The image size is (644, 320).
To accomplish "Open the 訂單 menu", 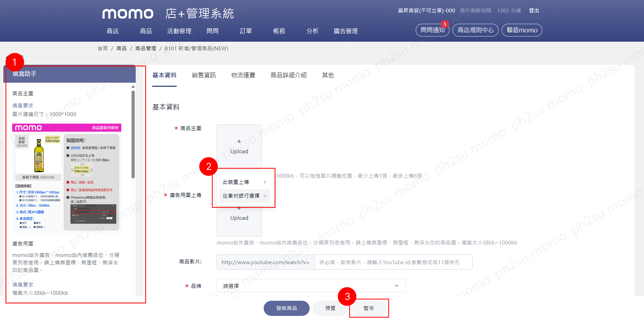I will point(246,31).
